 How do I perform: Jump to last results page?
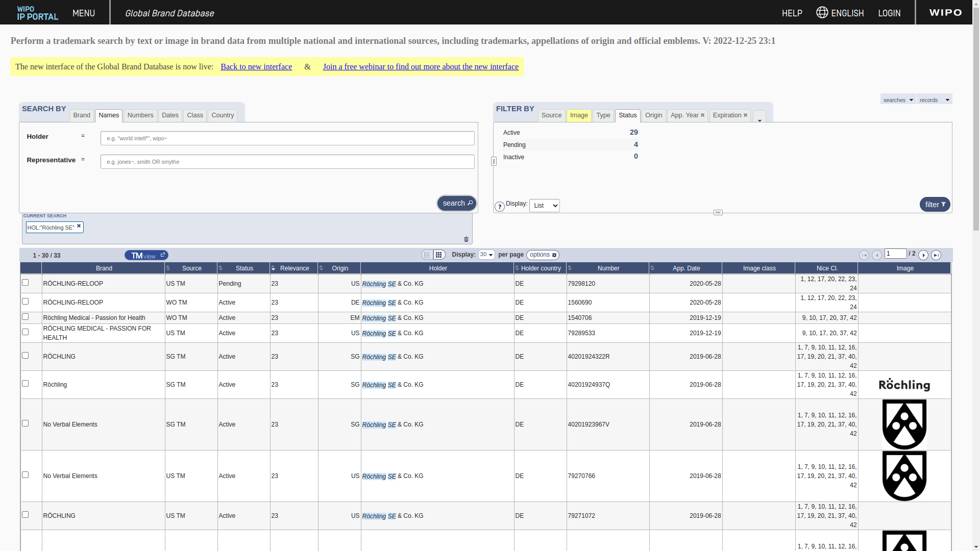click(936, 255)
